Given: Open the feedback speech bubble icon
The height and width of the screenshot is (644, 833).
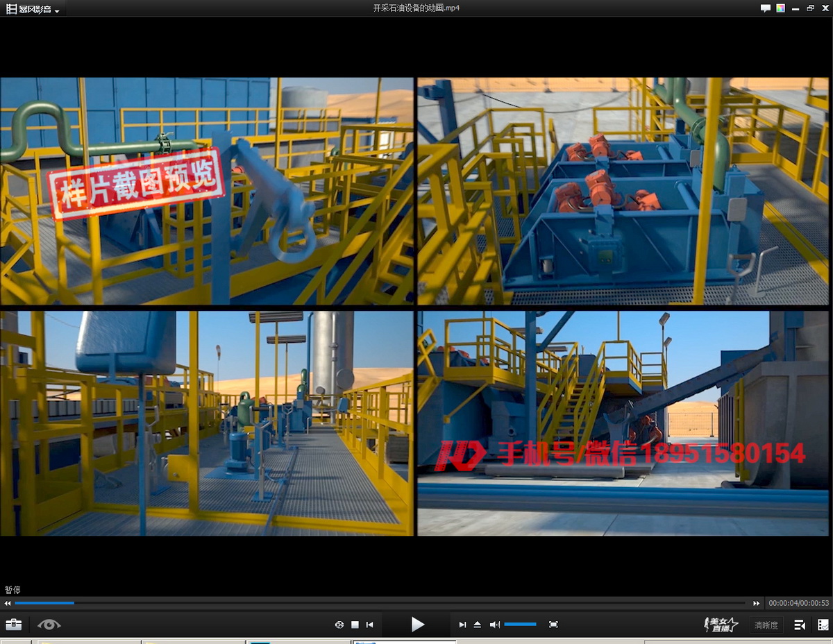Looking at the screenshot, I should 765,8.
